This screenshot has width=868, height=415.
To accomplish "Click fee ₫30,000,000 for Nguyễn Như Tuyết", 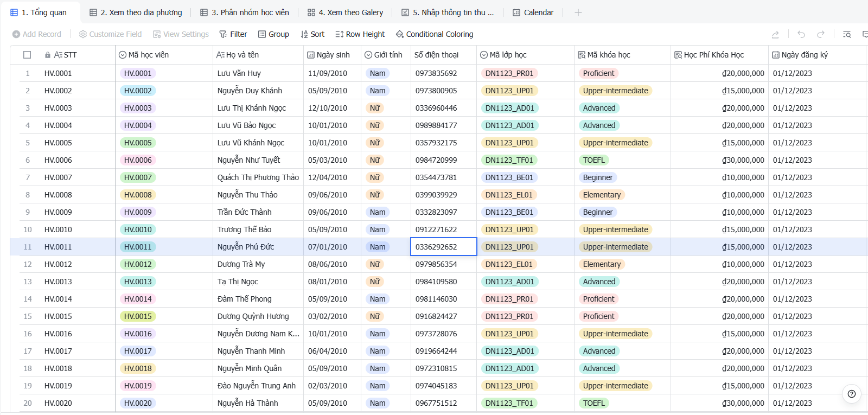I will click(x=743, y=160).
